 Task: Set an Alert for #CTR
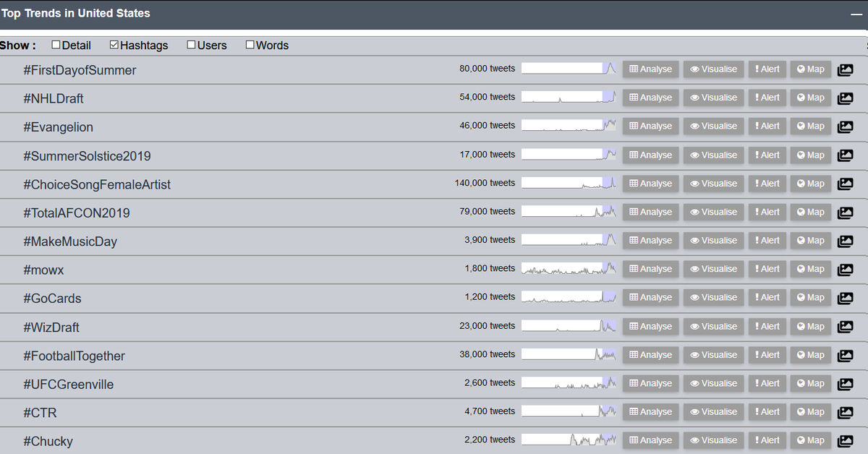[x=767, y=411]
